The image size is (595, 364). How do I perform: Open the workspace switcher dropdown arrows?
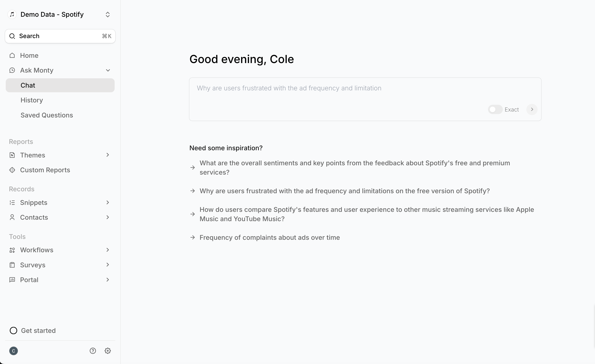108,14
